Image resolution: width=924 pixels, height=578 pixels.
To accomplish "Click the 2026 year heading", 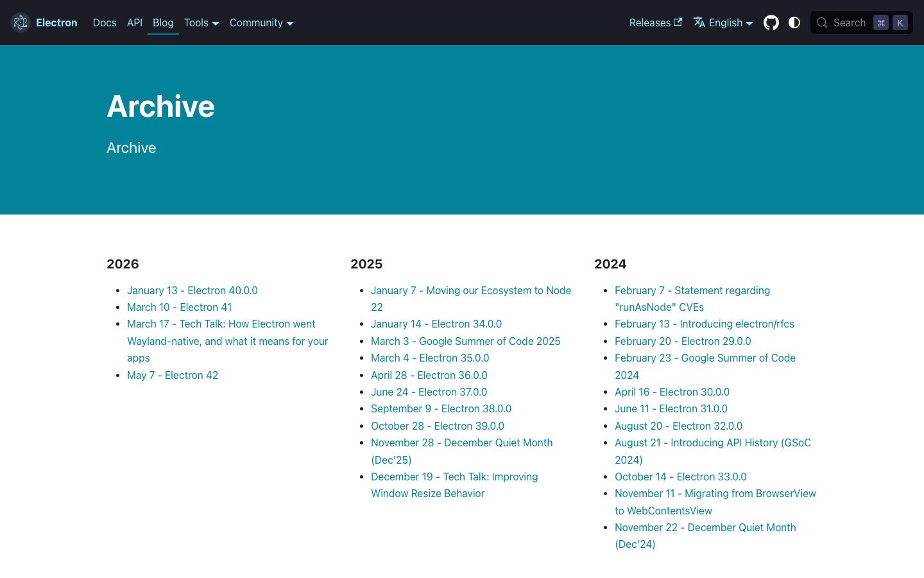I will point(123,264).
